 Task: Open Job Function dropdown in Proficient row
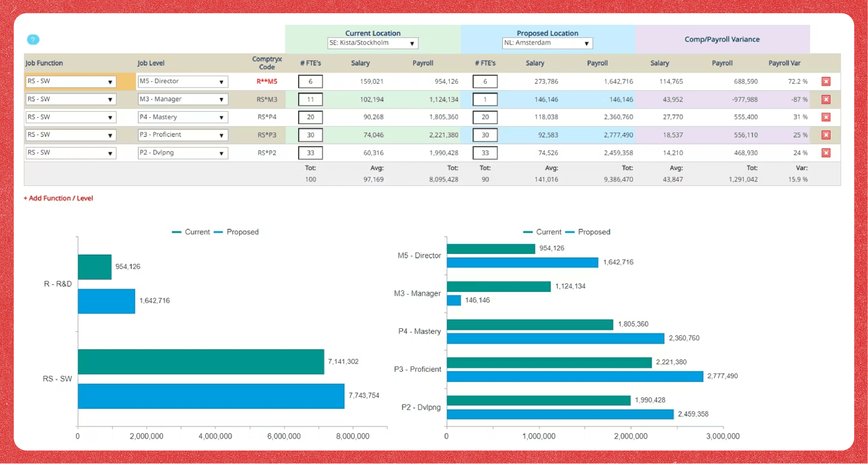click(x=71, y=135)
